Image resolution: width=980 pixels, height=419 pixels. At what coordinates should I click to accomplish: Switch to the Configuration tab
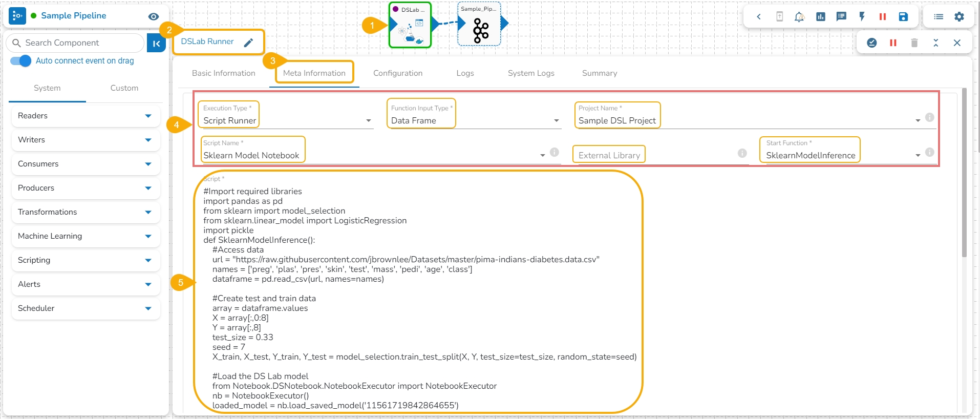(398, 73)
